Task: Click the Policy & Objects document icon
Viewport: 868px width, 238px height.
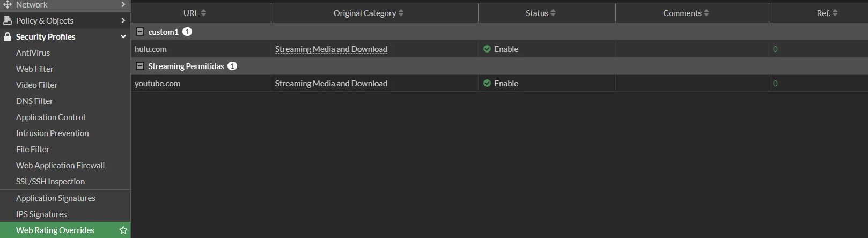Action: (8, 20)
